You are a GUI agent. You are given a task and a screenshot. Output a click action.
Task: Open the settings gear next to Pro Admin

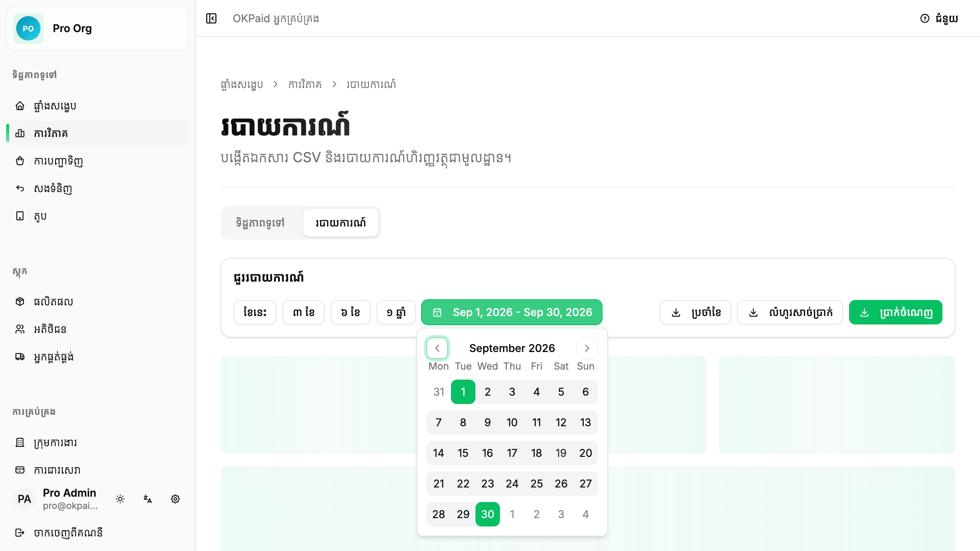(x=175, y=499)
